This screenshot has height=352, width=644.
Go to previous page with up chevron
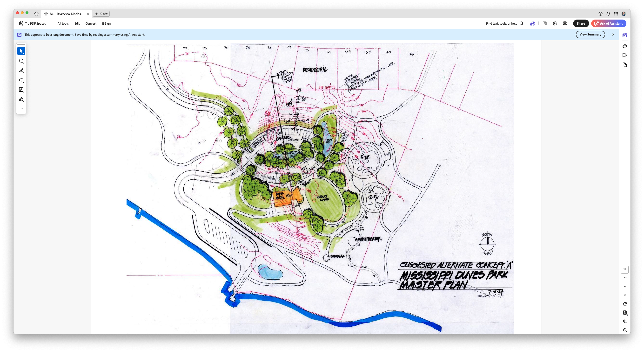click(625, 287)
